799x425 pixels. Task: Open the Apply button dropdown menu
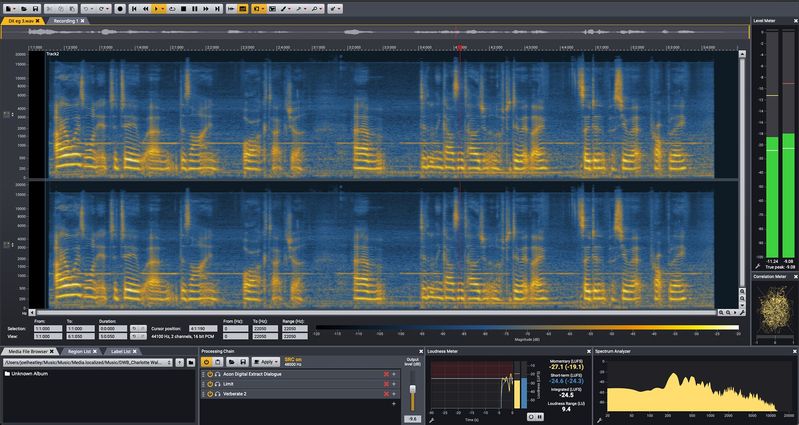(x=274, y=361)
